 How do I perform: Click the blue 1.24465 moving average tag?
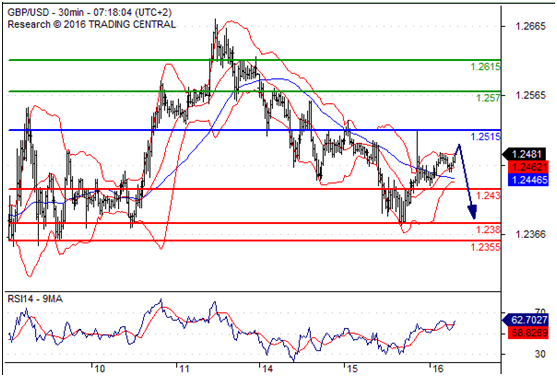point(528,180)
